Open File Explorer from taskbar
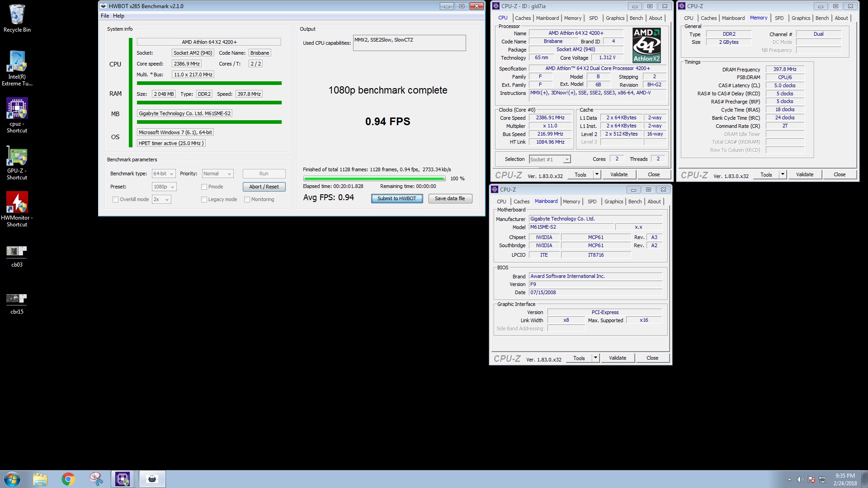 [40, 479]
